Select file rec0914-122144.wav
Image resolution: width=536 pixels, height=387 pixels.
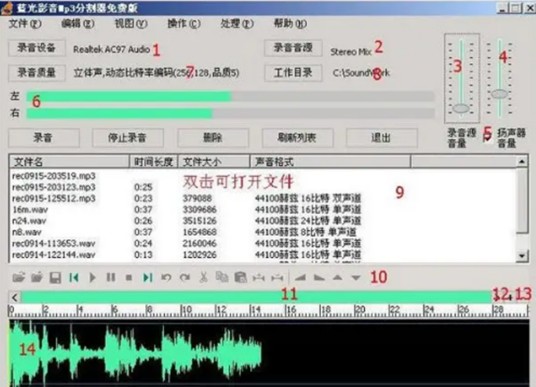click(54, 255)
